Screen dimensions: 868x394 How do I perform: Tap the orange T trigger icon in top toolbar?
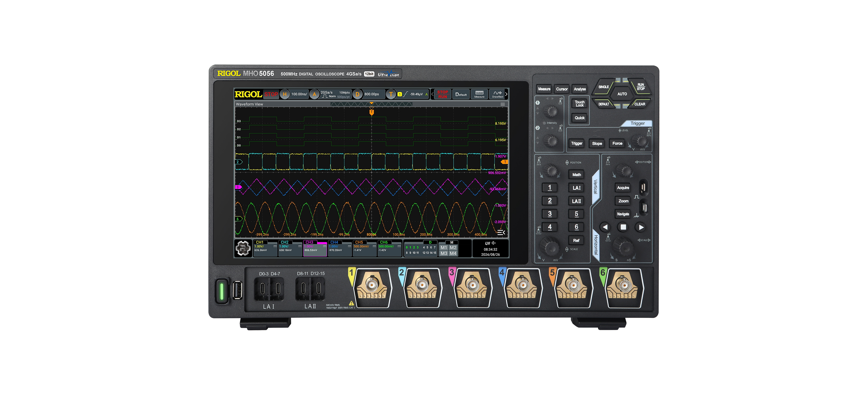[391, 94]
